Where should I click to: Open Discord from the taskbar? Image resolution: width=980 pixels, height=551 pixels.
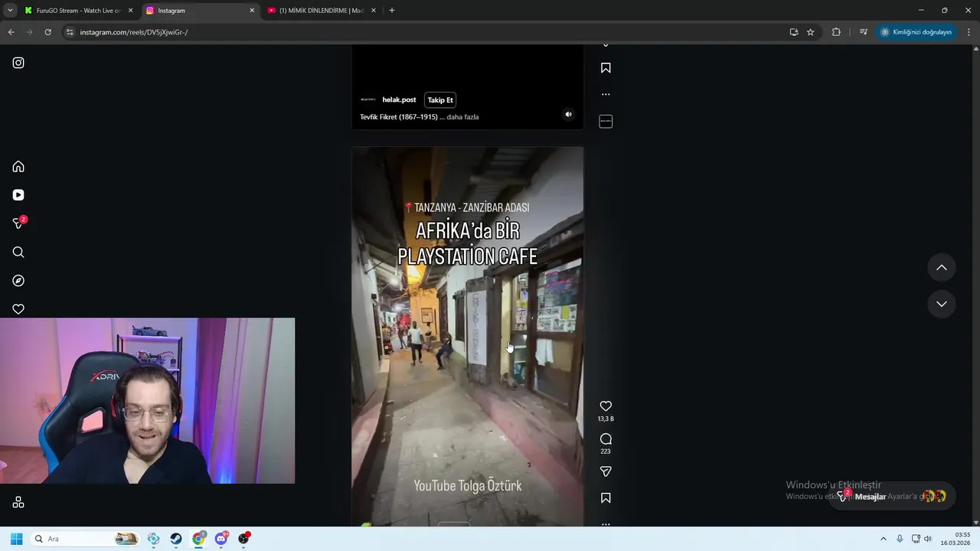tap(221, 539)
